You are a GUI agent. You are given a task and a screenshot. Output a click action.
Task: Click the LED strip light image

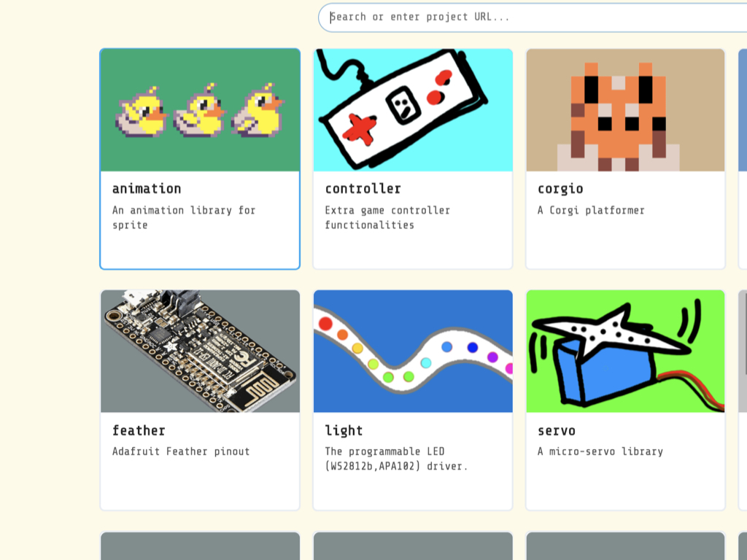[x=413, y=351]
